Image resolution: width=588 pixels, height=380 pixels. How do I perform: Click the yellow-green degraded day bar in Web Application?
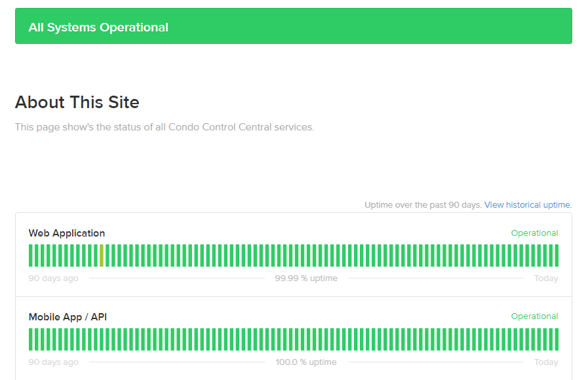[101, 256]
